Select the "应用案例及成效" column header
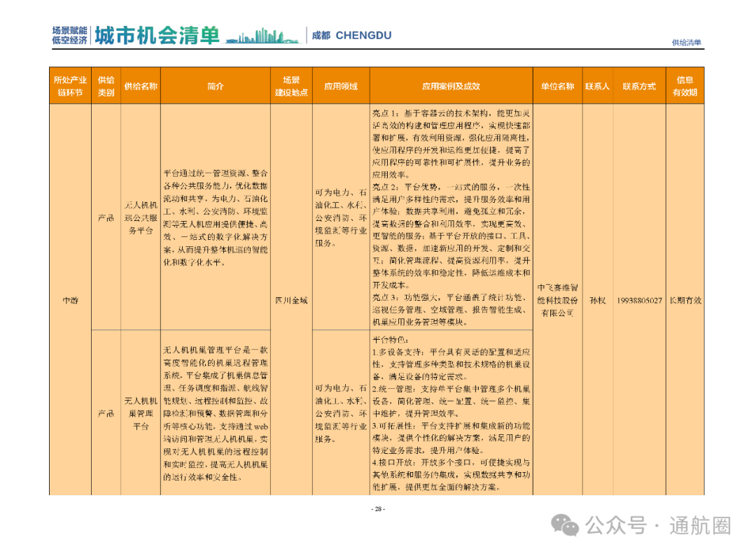This screenshot has width=756, height=556. pos(451,86)
